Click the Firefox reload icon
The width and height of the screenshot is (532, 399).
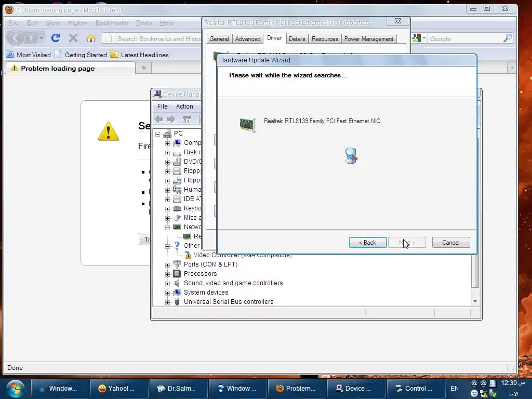coord(56,38)
